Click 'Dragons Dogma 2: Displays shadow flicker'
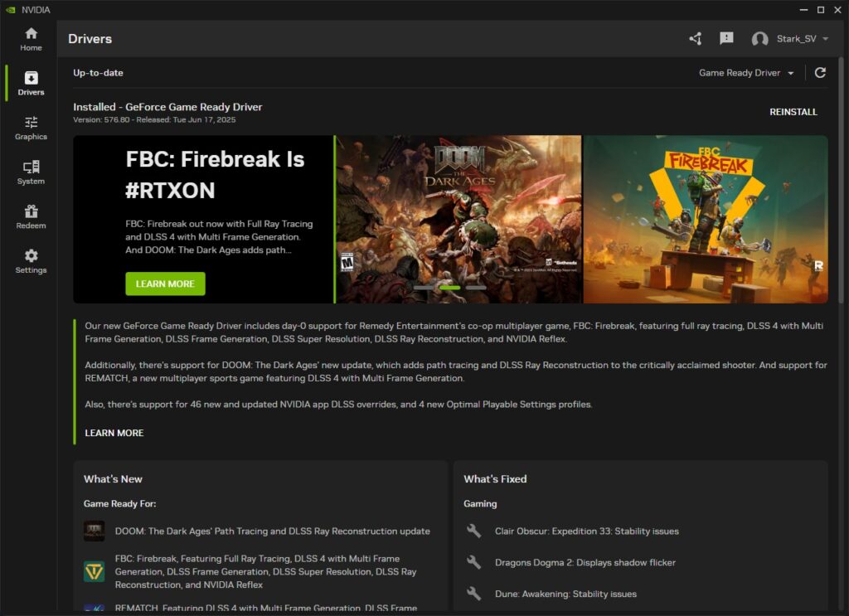Screen dimensions: 849x616 [585, 562]
